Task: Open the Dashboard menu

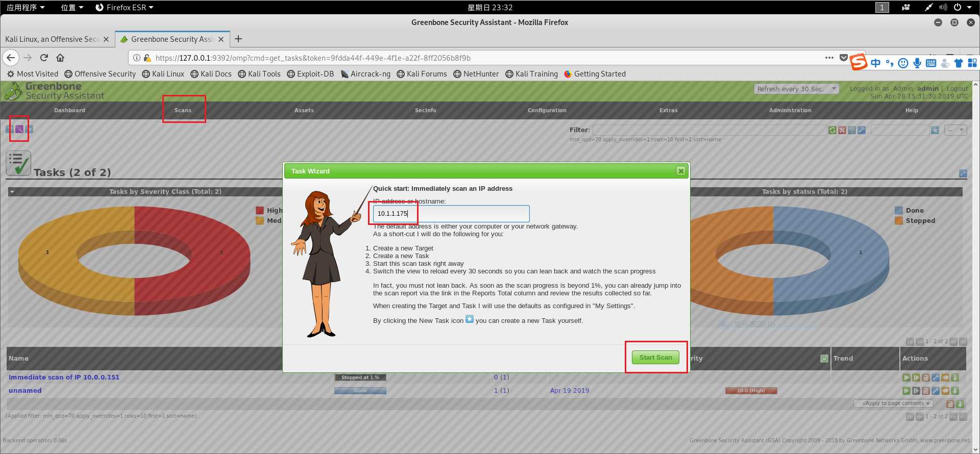Action: tap(69, 110)
